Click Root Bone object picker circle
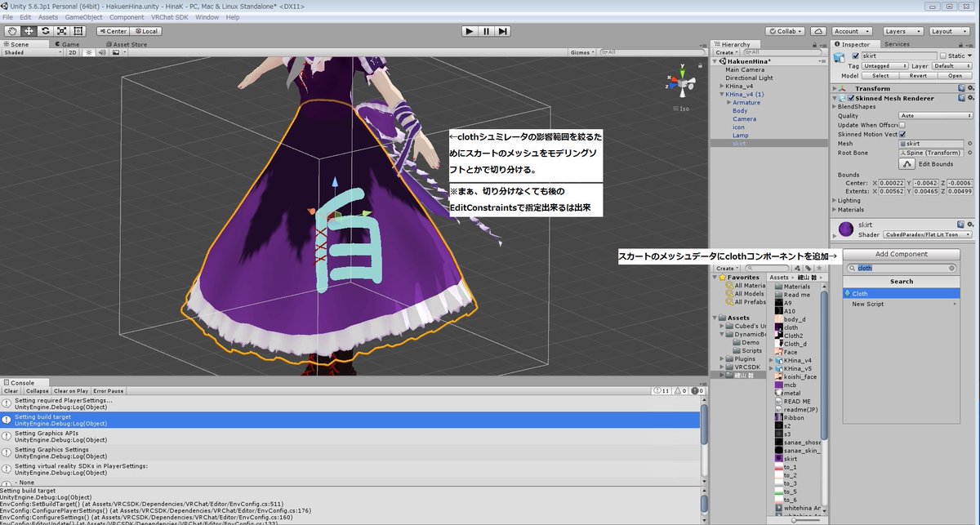Viewport: 980px width, 525px height. (970, 152)
